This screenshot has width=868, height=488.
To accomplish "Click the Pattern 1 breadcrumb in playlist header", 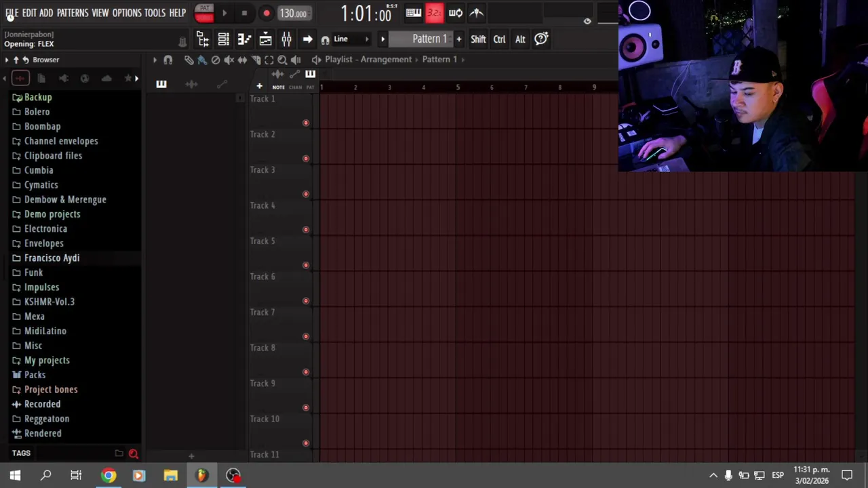I will coord(439,60).
